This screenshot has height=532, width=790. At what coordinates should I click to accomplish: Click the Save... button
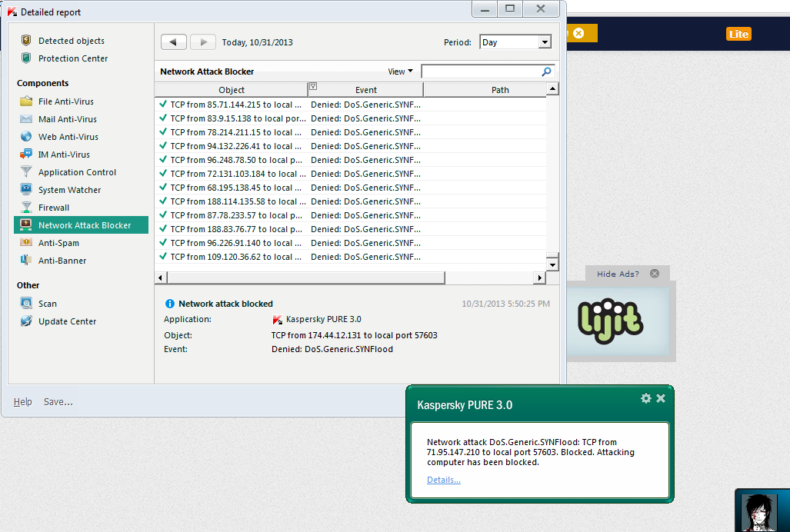click(x=58, y=401)
